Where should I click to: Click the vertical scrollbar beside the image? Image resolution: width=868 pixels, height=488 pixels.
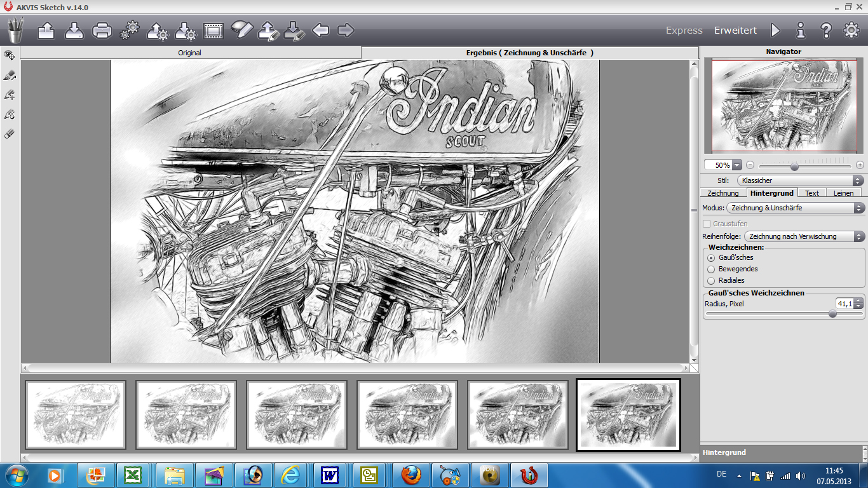click(694, 212)
